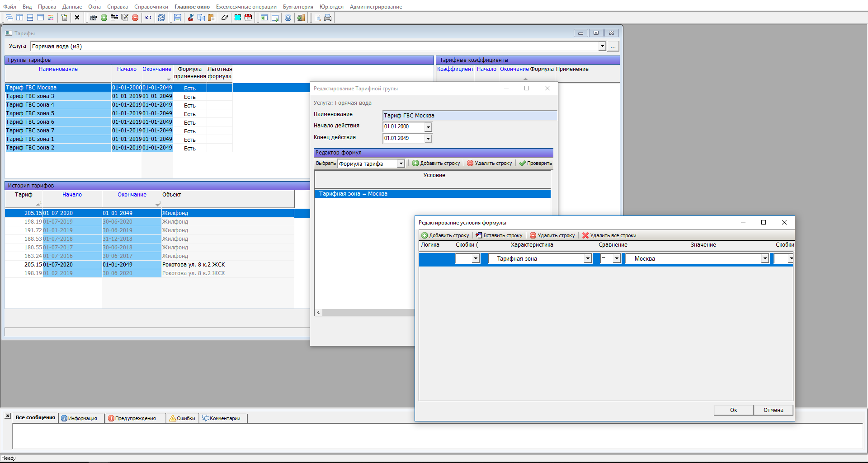Click the Наименование field with Тариф ГВС Москва
The width and height of the screenshot is (868, 463).
470,116
